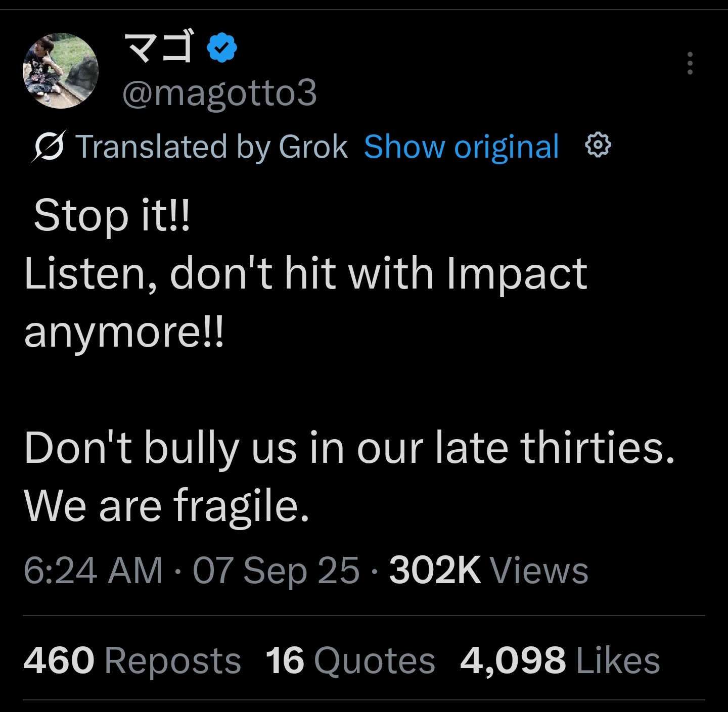Image resolution: width=728 pixels, height=712 pixels.
Task: Click the "Don't bully us" sentence
Action: click(x=349, y=448)
